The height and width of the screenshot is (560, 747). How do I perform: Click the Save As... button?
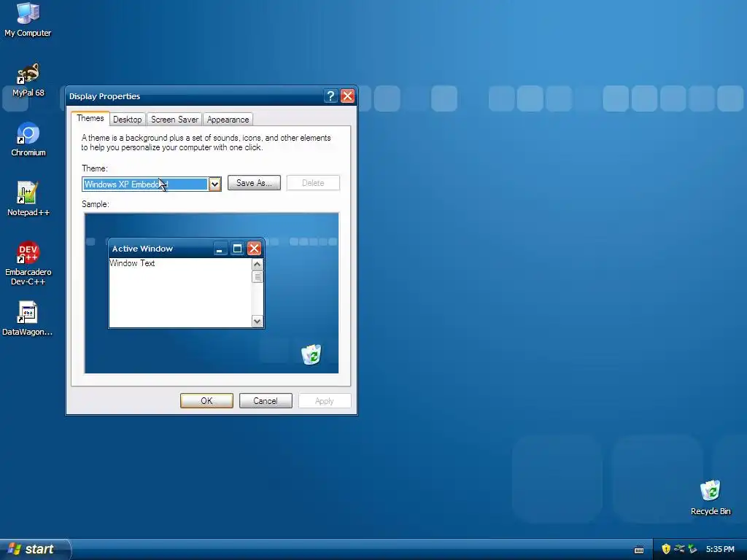pyautogui.click(x=254, y=183)
